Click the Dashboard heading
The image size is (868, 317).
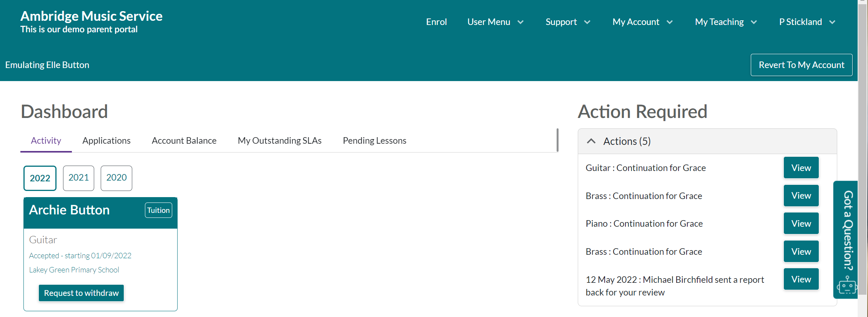pyautogui.click(x=64, y=112)
